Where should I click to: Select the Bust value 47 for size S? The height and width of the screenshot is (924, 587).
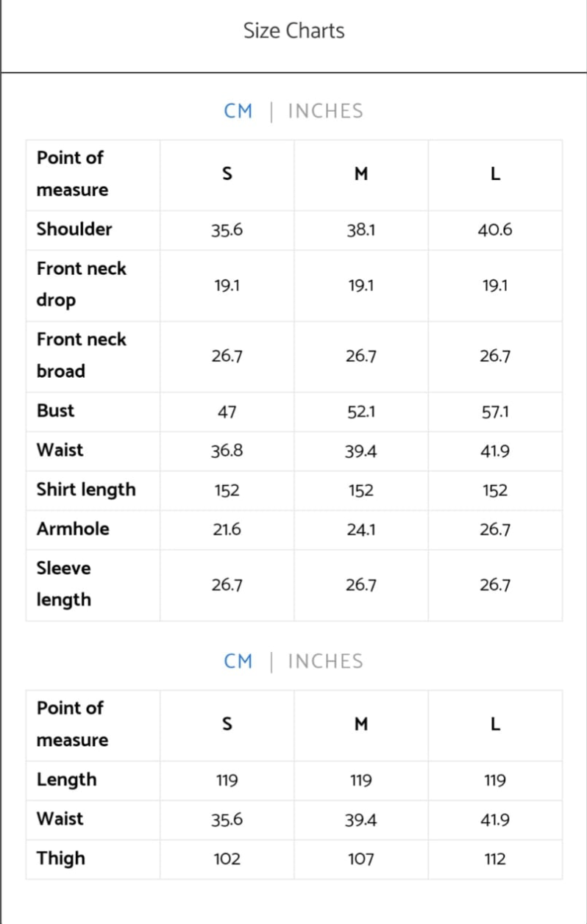[227, 412]
